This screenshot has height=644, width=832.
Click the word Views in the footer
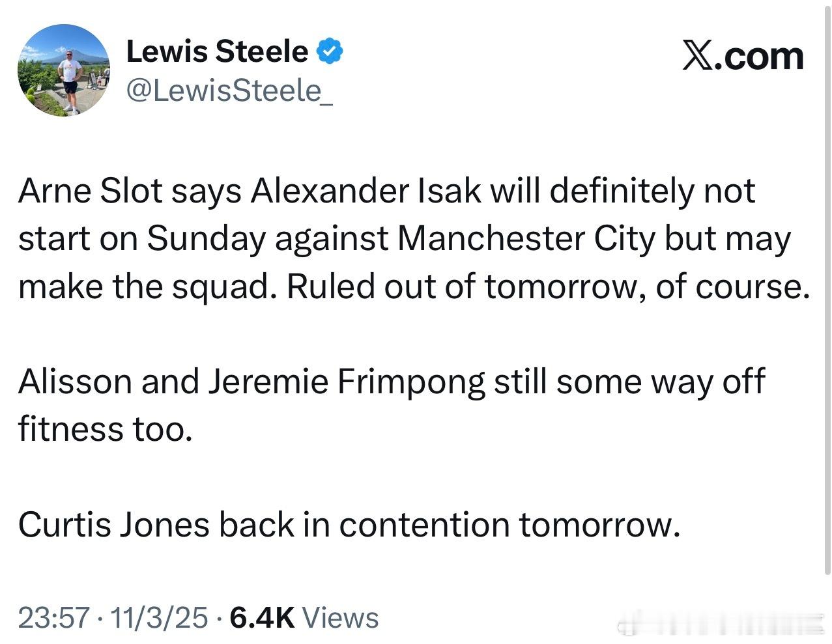(341, 617)
